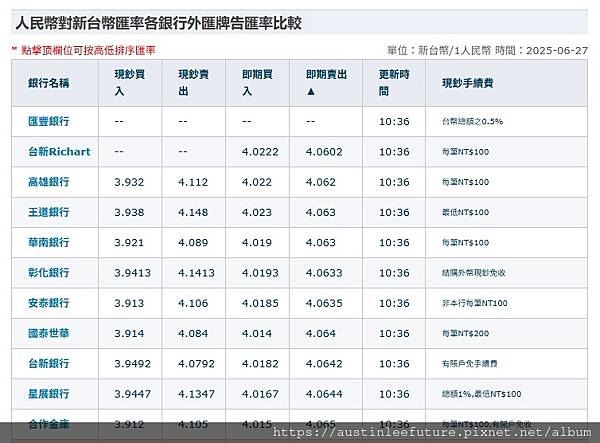600x443 pixels.
Task: Sort by 即期賣出 column header
Action: [x=326, y=83]
